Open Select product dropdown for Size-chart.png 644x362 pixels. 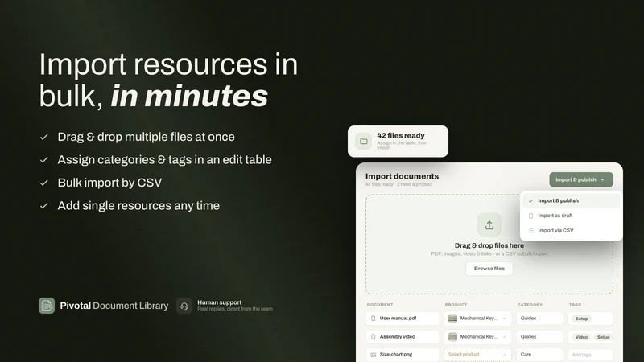coord(477,355)
